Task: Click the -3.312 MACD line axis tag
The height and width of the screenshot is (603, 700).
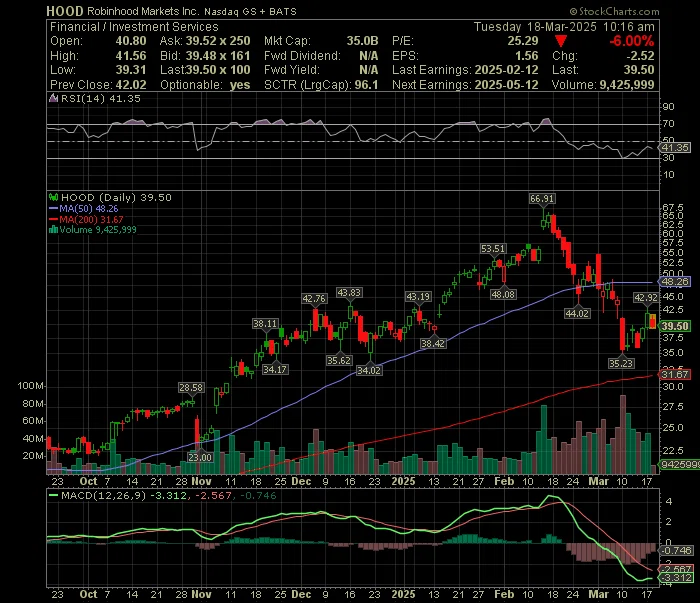Action: (x=677, y=578)
